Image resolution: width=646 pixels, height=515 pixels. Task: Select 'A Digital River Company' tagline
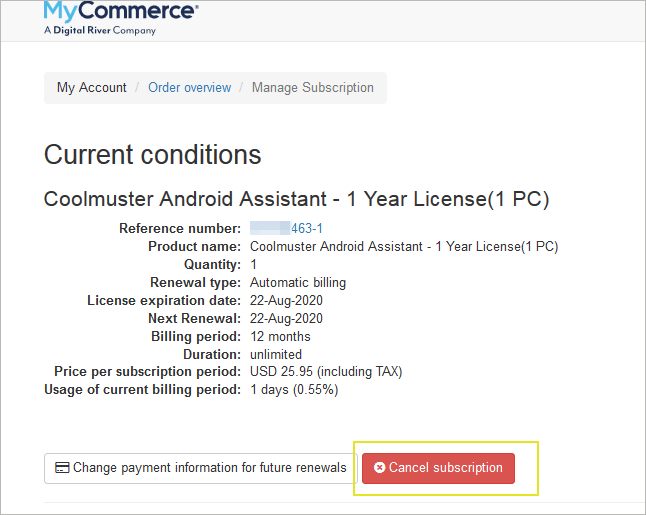click(x=100, y=30)
